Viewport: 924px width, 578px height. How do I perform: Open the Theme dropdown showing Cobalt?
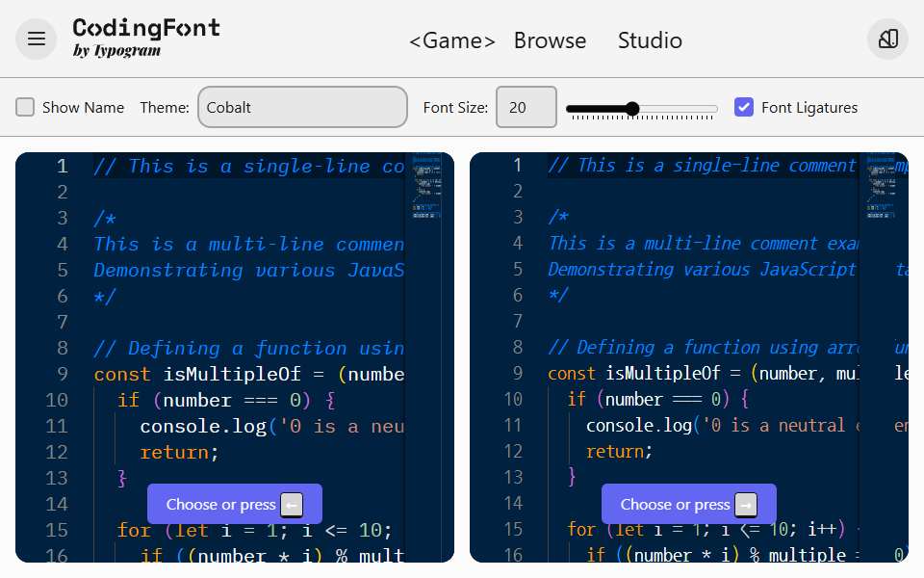point(302,107)
